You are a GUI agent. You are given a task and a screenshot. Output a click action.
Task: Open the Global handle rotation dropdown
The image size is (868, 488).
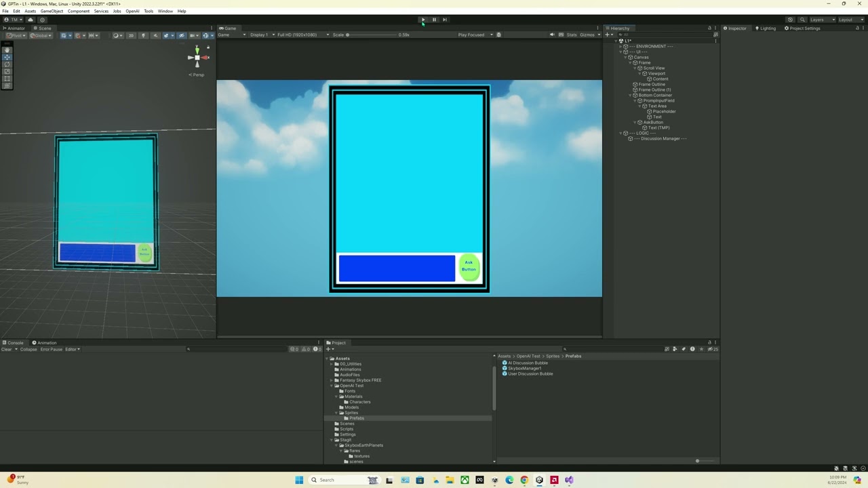41,35
